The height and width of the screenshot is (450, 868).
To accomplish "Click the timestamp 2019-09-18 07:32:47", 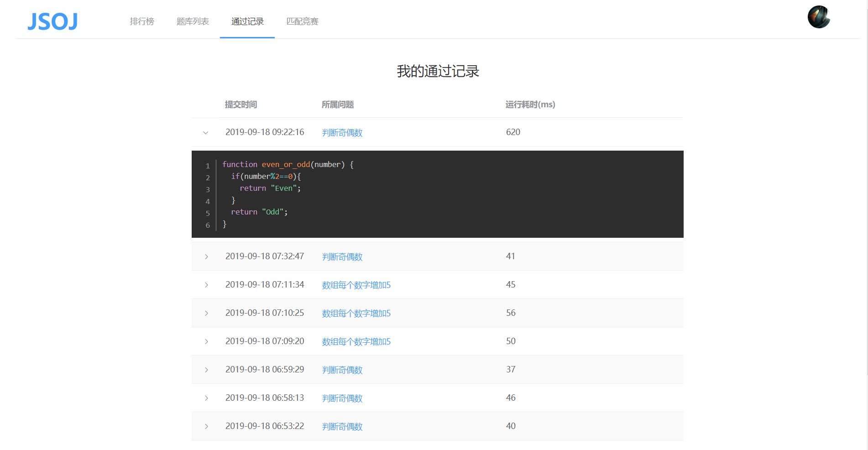I will tap(265, 256).
